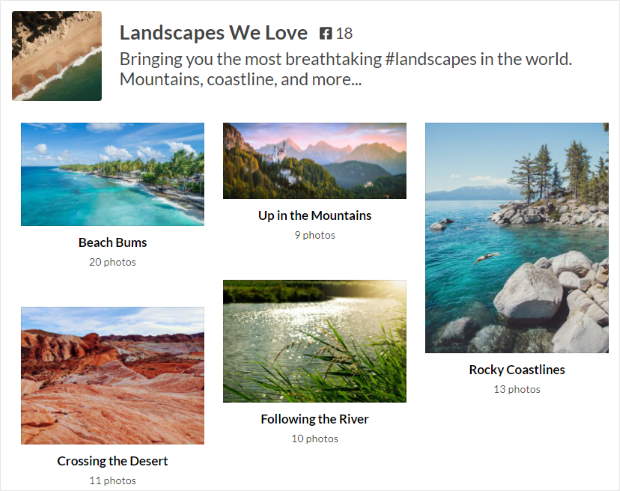This screenshot has height=491, width=620.
Task: Click the Beach Bums album title
Action: click(112, 242)
